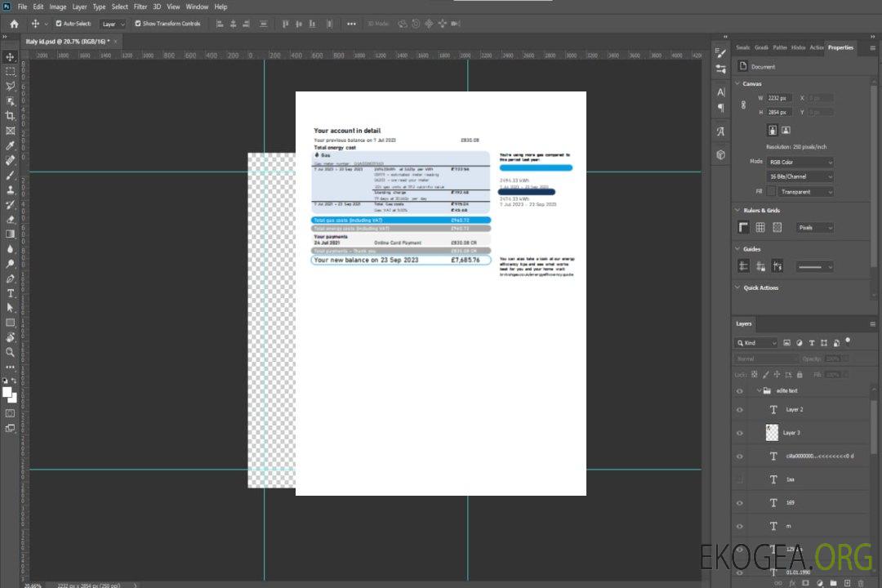Image resolution: width=882 pixels, height=588 pixels.
Task: Open the Mode dropdown showing RGB Color
Action: click(801, 162)
